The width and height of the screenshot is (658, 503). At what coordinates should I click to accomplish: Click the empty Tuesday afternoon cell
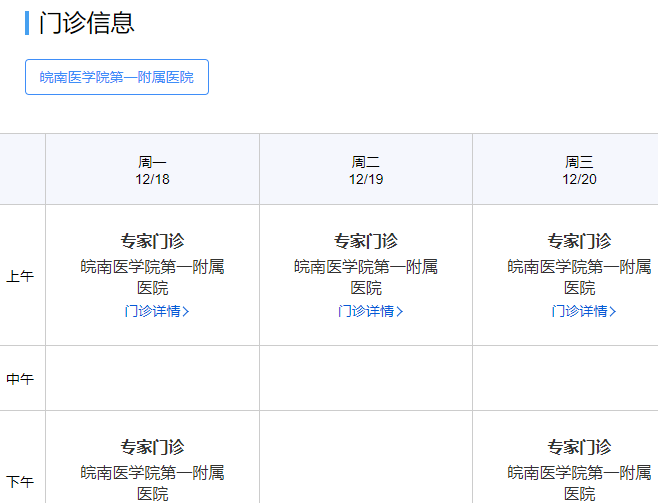click(366, 460)
